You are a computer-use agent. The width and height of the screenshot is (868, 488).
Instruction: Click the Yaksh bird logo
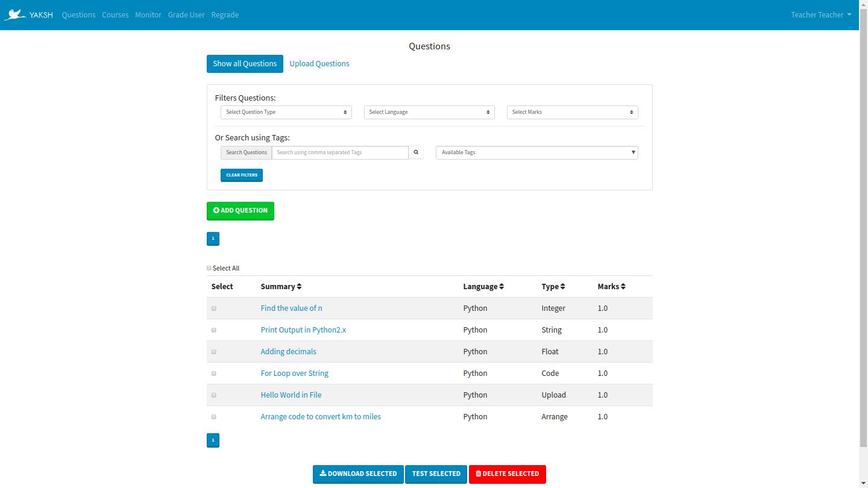pyautogui.click(x=15, y=14)
